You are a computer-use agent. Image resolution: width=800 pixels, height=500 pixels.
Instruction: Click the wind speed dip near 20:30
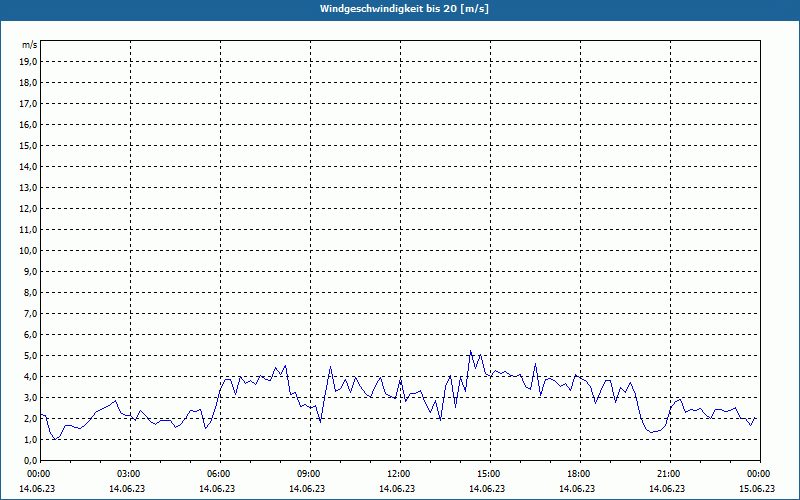tap(652, 432)
